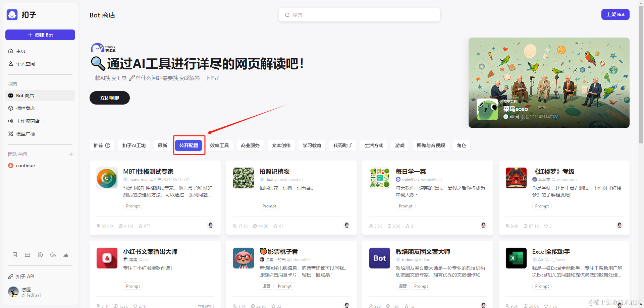Open the WeChat icon
Viewport: 644px width, 308px height.
click(x=53, y=255)
